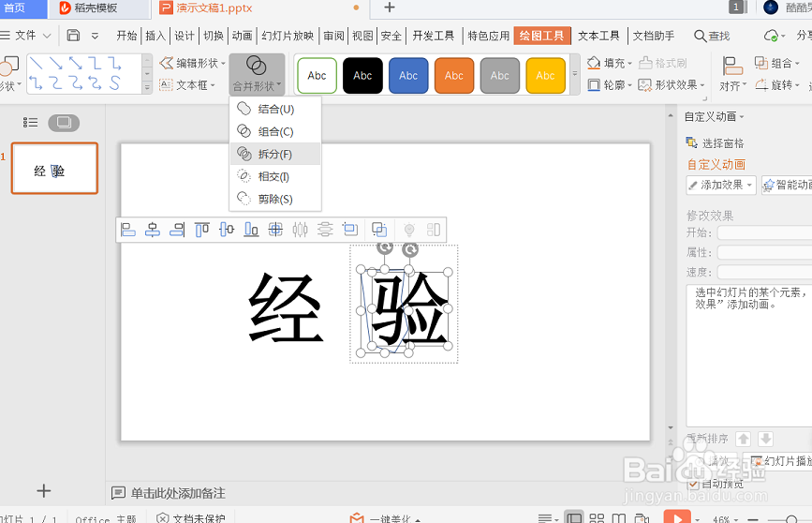The image size is (812, 523).
Task: Open the 轮廓 outline dropdown
Action: click(610, 85)
